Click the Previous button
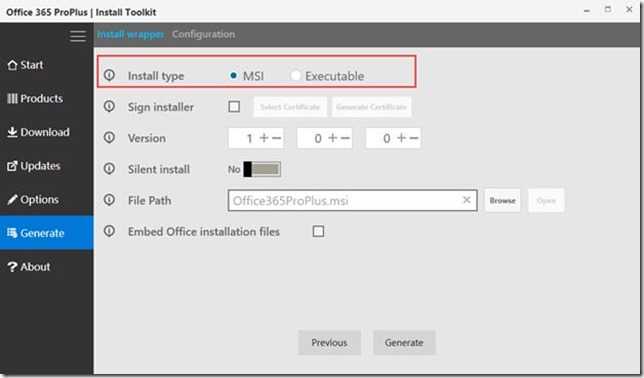 [329, 343]
